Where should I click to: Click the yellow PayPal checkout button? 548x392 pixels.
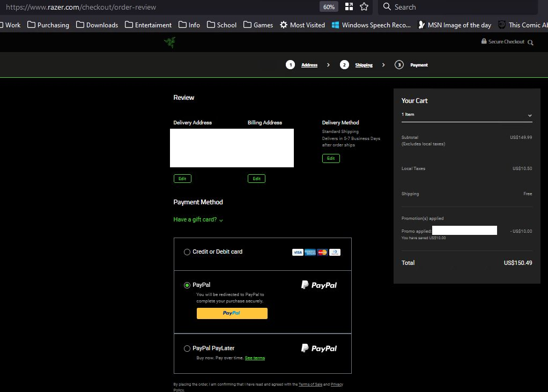click(232, 313)
